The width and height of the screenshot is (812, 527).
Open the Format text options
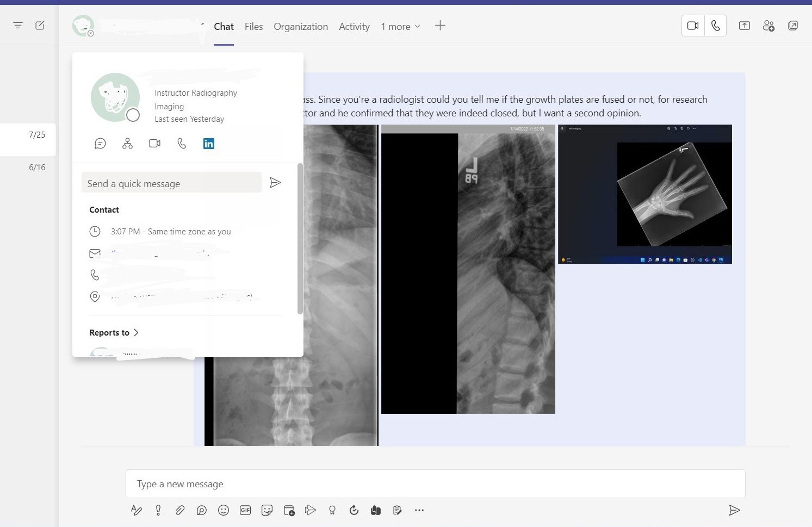137,510
